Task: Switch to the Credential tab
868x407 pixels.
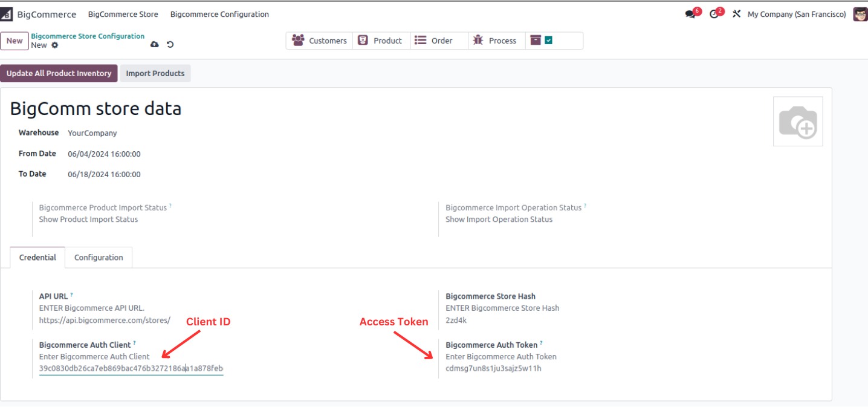Action: point(37,257)
